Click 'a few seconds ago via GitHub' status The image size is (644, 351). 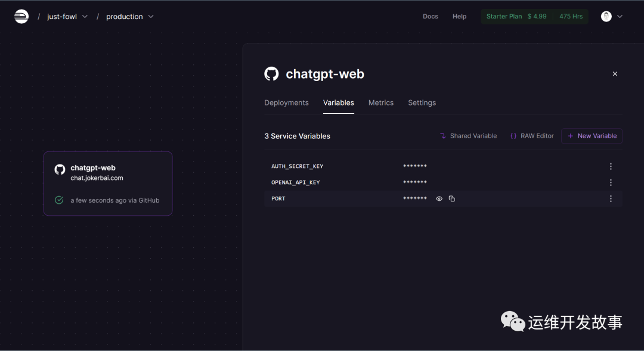click(x=115, y=200)
